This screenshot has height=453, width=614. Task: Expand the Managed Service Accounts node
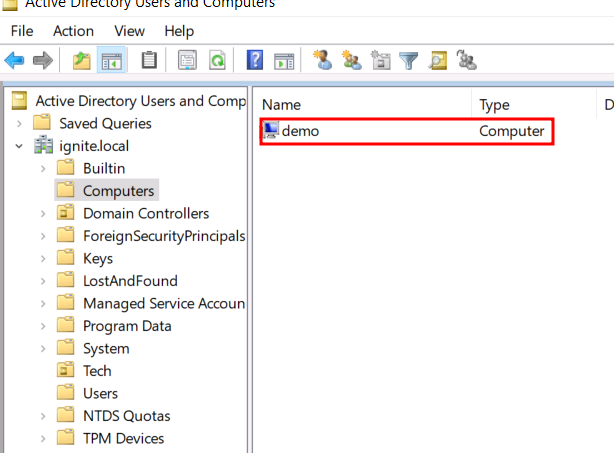[x=43, y=304]
